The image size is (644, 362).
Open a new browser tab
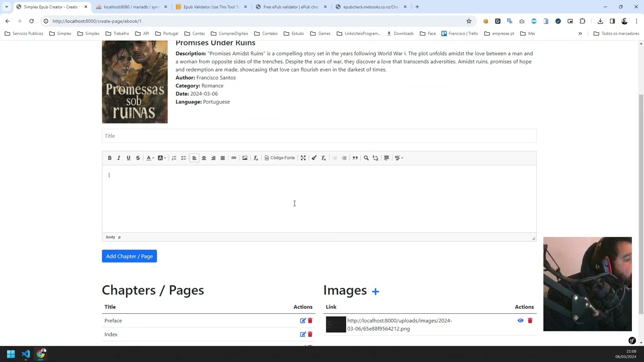[417, 7]
